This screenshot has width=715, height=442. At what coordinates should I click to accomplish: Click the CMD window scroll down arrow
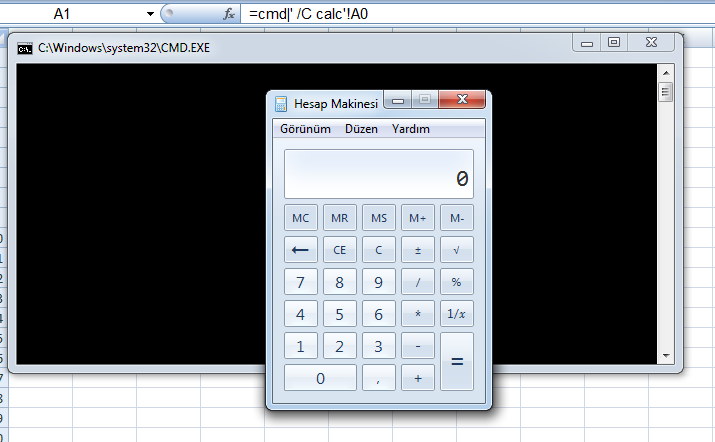666,355
